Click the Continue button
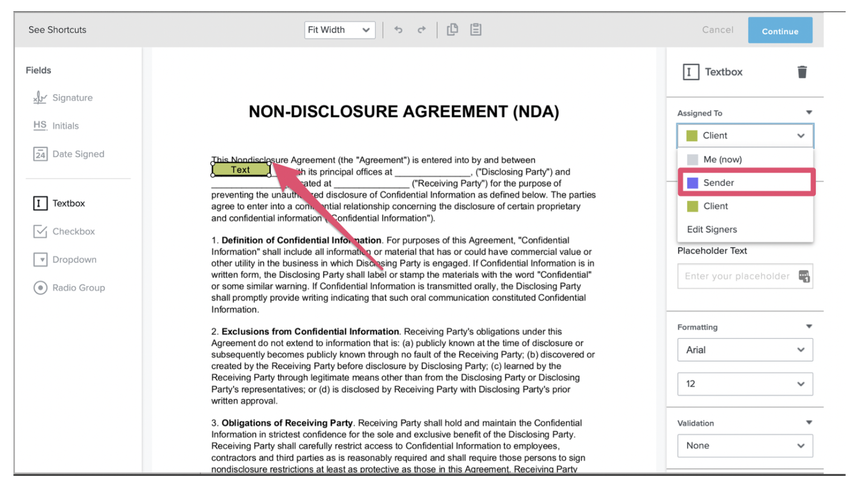 [x=780, y=31]
